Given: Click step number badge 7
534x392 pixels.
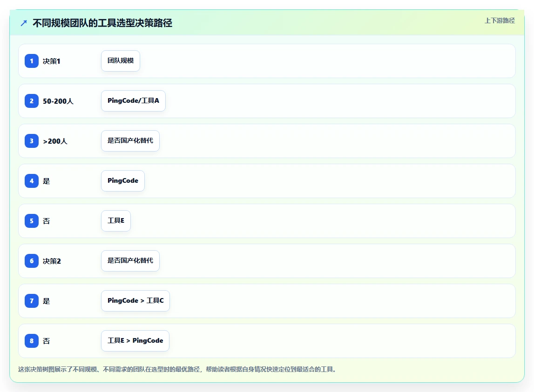Looking at the screenshot, I should [32, 301].
